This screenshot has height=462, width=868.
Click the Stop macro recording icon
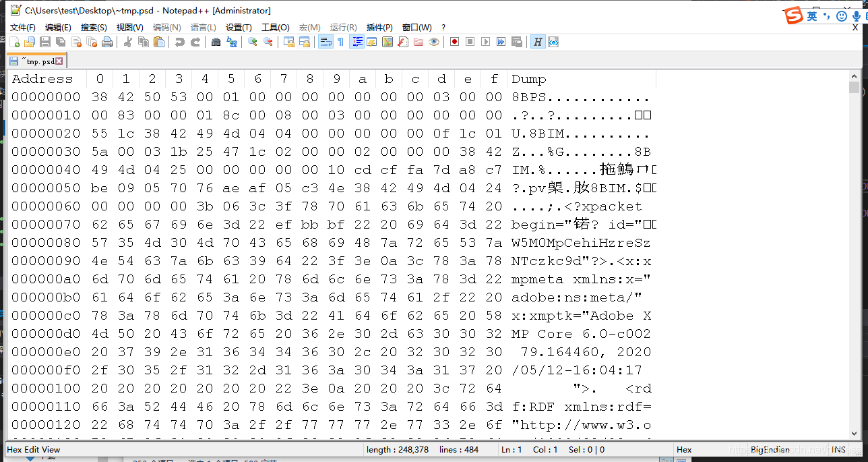[x=470, y=42]
